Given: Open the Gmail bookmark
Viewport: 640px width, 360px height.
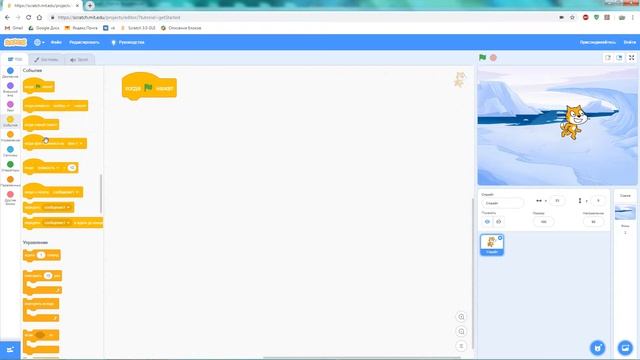Looking at the screenshot, I should [x=14, y=28].
